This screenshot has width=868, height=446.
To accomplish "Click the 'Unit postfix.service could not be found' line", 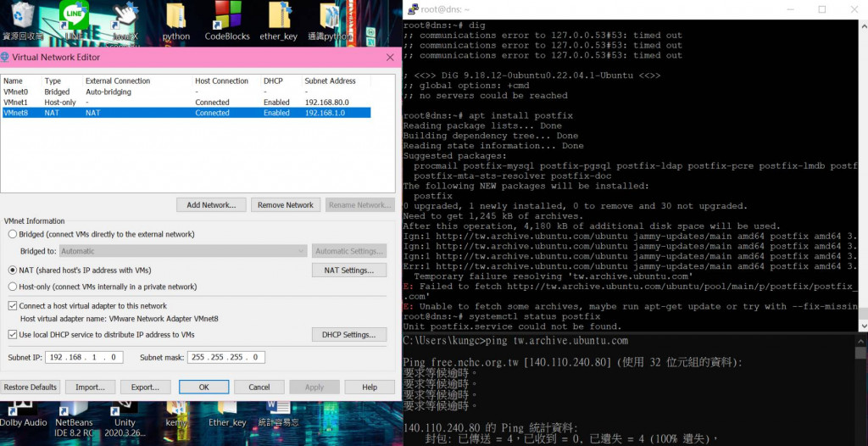I will [x=513, y=326].
